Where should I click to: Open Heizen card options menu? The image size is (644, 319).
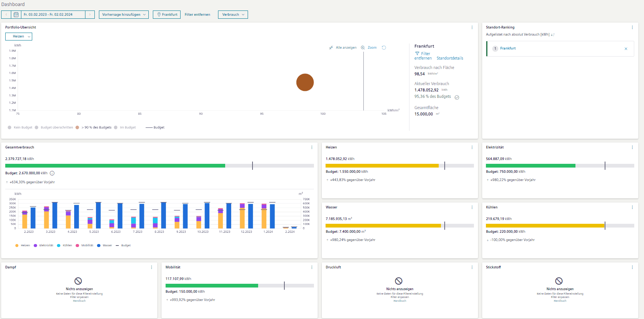472,147
